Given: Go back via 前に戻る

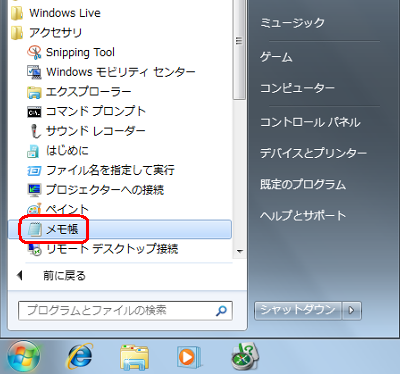Looking at the screenshot, I should [51, 275].
